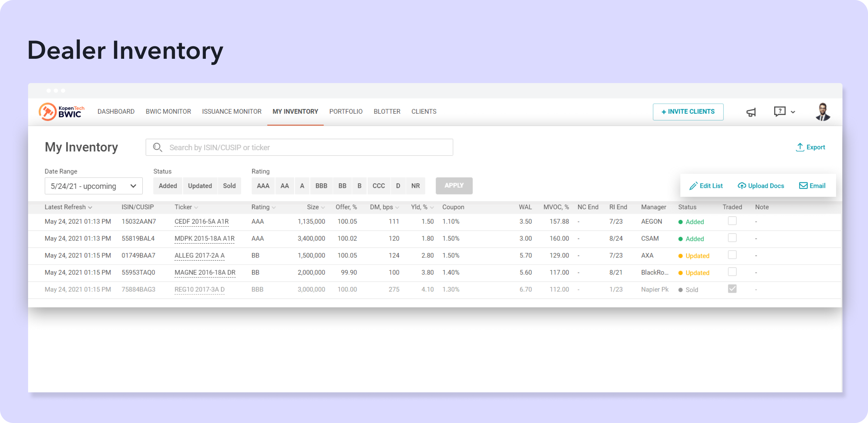Expand the help menu chevron
This screenshot has height=423, width=868.
click(793, 112)
